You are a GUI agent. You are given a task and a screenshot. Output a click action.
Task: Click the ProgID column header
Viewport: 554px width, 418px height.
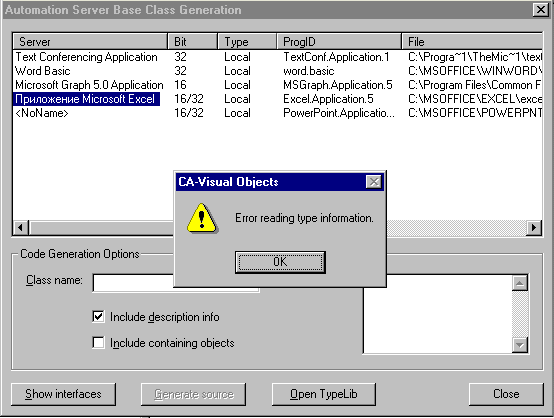point(339,42)
